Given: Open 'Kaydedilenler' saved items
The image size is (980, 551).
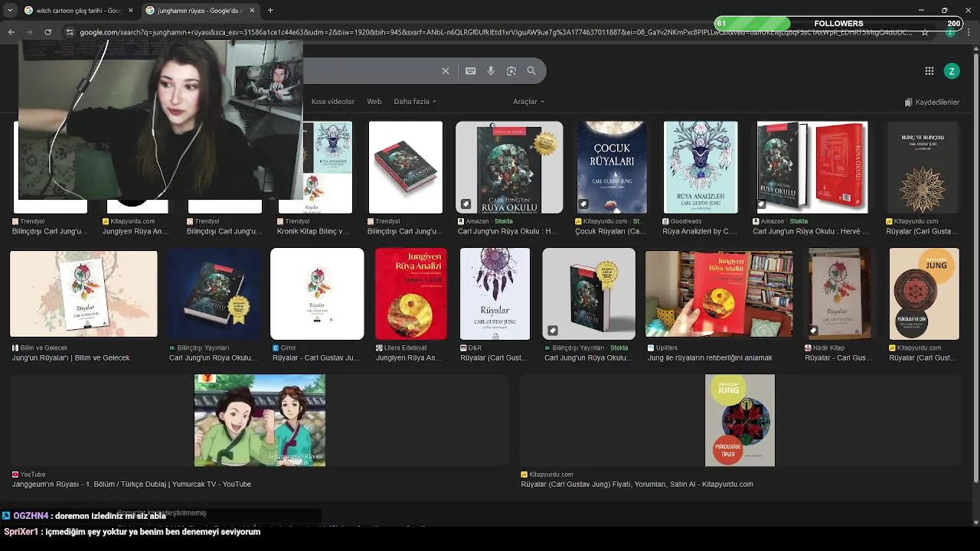Looking at the screenshot, I should (x=932, y=102).
